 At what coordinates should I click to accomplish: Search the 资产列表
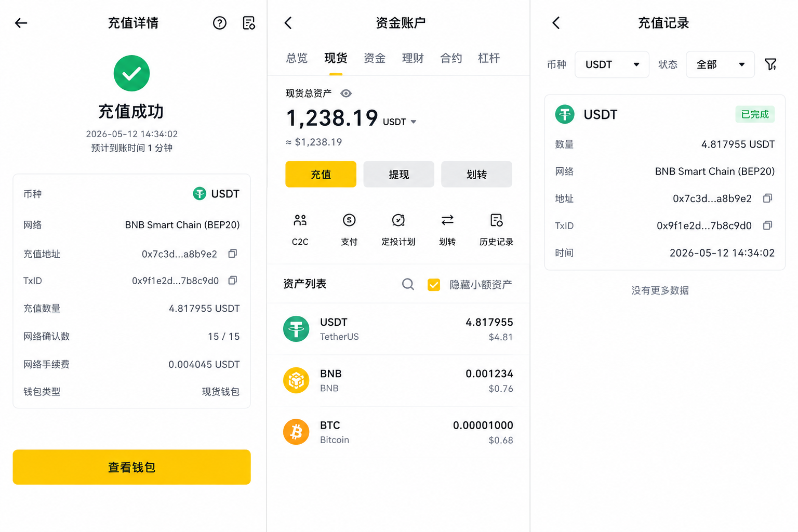point(408,284)
